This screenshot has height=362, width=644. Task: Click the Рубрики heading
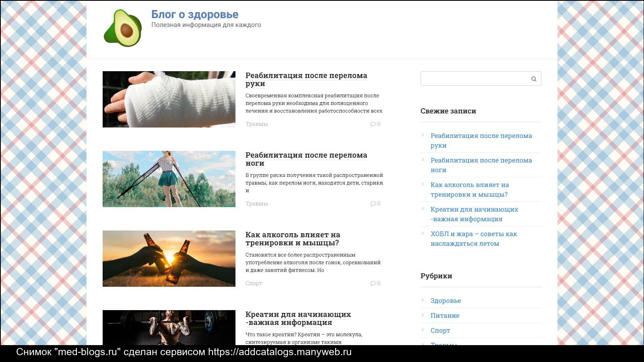[436, 276]
